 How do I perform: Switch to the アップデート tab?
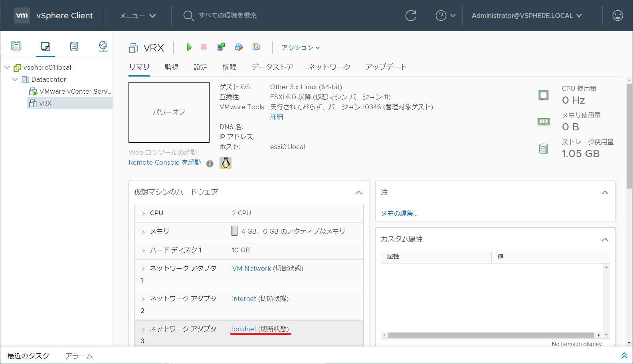(386, 67)
